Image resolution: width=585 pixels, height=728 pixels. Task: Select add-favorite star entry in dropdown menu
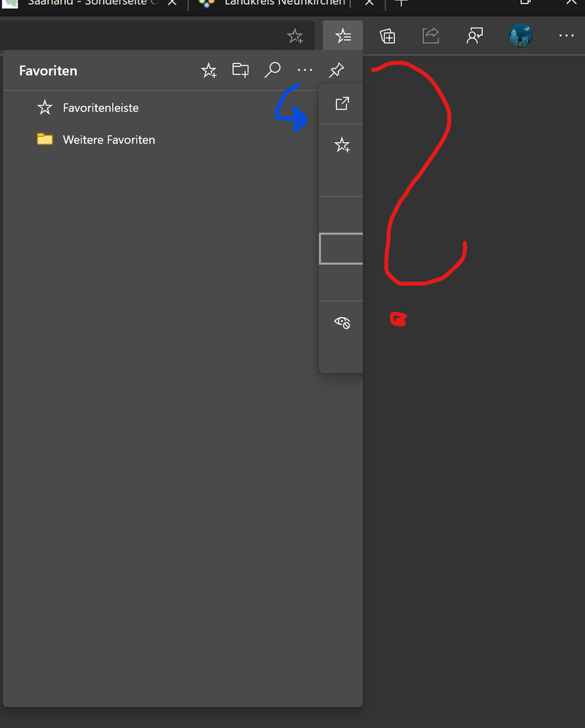(341, 145)
